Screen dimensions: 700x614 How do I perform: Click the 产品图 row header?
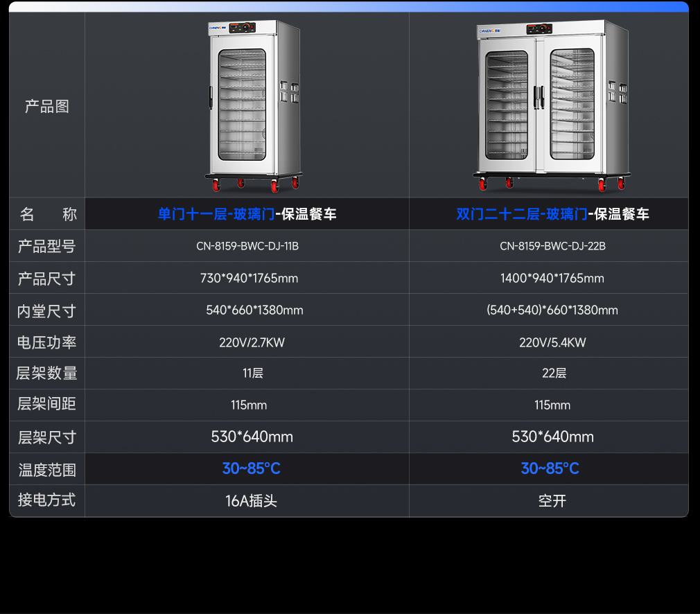pyautogui.click(x=47, y=107)
